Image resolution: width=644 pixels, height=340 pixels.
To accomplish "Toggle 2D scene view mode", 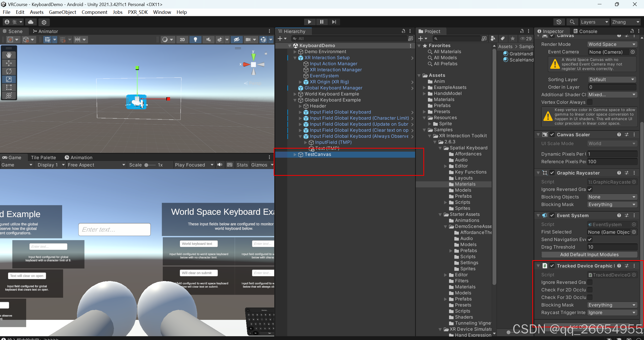I will [182, 40].
